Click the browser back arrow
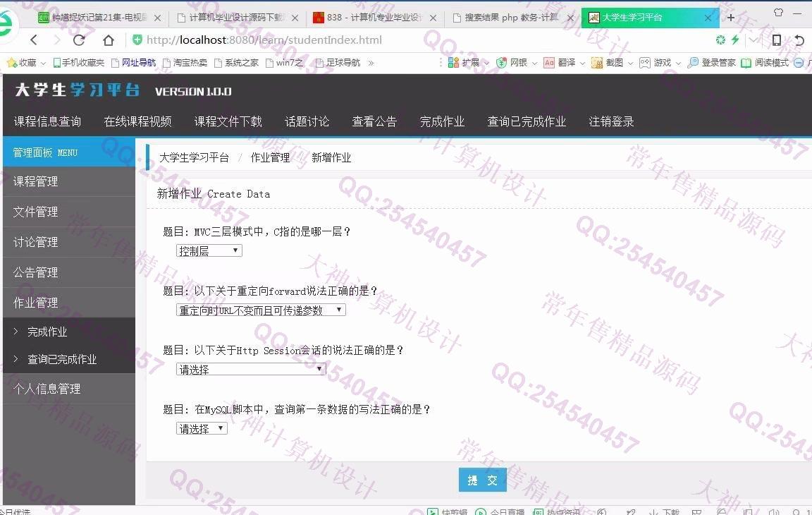 (33, 40)
